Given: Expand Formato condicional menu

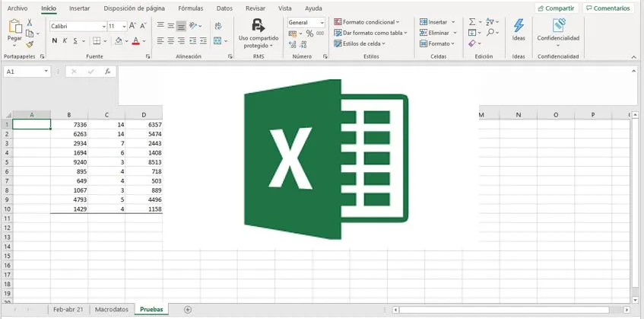Looking at the screenshot, I should click(x=366, y=22).
